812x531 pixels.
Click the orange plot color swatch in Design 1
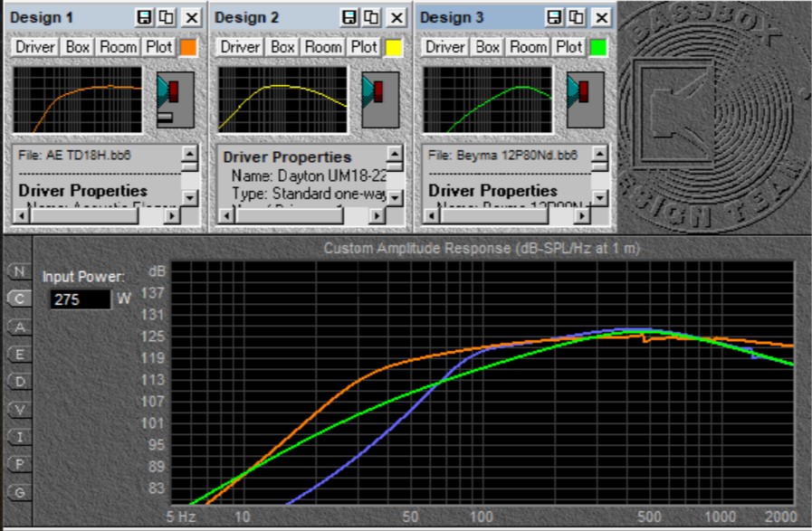point(188,48)
